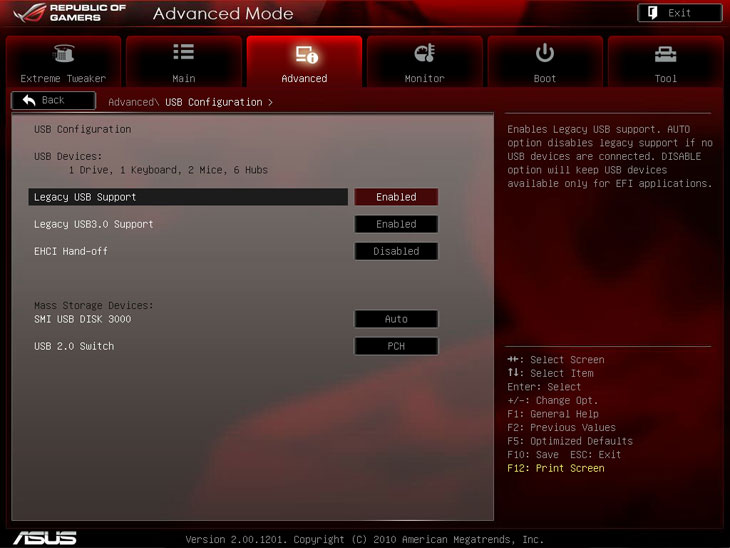Screen dimensions: 730x548
Task: Click the Tool tab printer icon
Action: [665, 54]
